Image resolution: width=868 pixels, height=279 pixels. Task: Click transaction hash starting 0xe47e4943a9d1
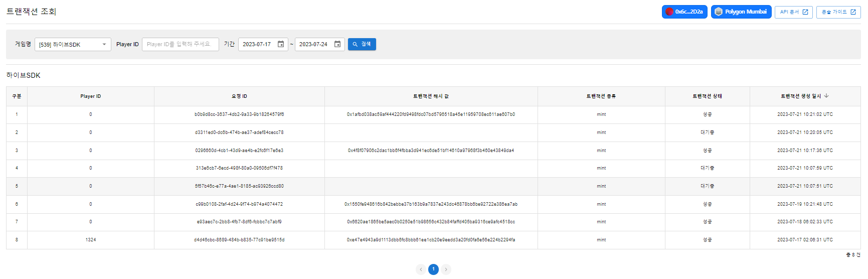pos(431,240)
